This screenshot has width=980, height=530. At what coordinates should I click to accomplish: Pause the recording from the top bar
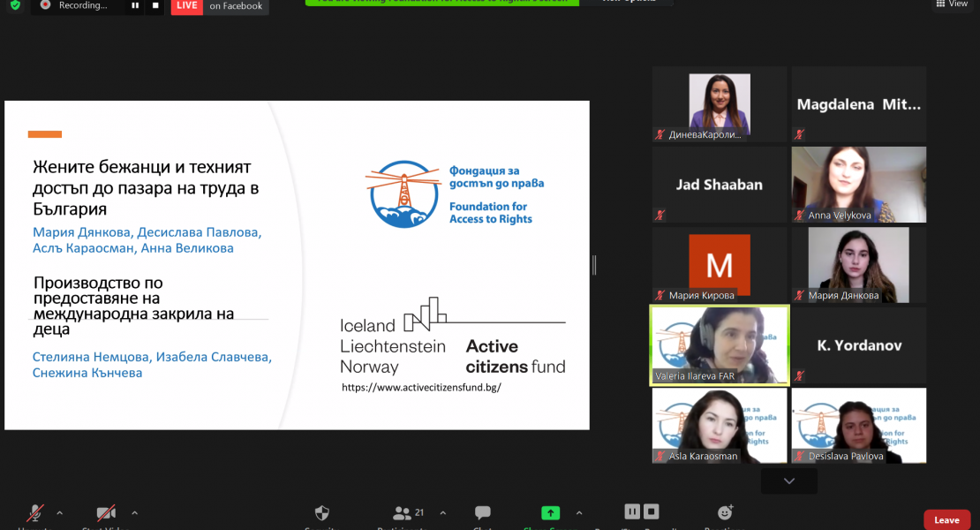pyautogui.click(x=135, y=5)
